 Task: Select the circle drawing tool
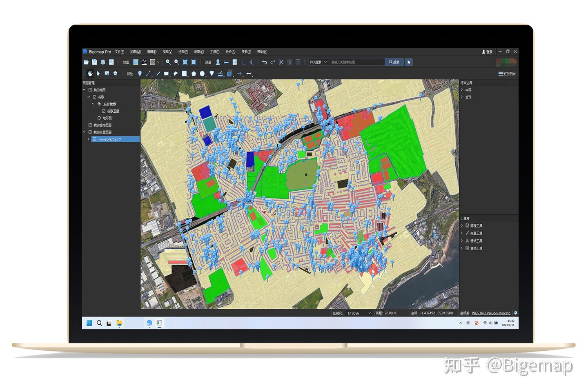click(203, 74)
